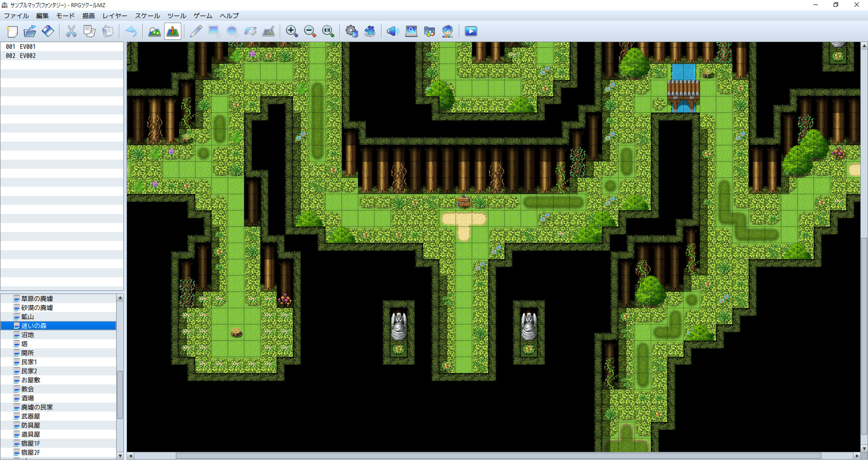Viewport: 868px width, 460px height.
Task: Toggle Event editing mode
Action: point(172,31)
